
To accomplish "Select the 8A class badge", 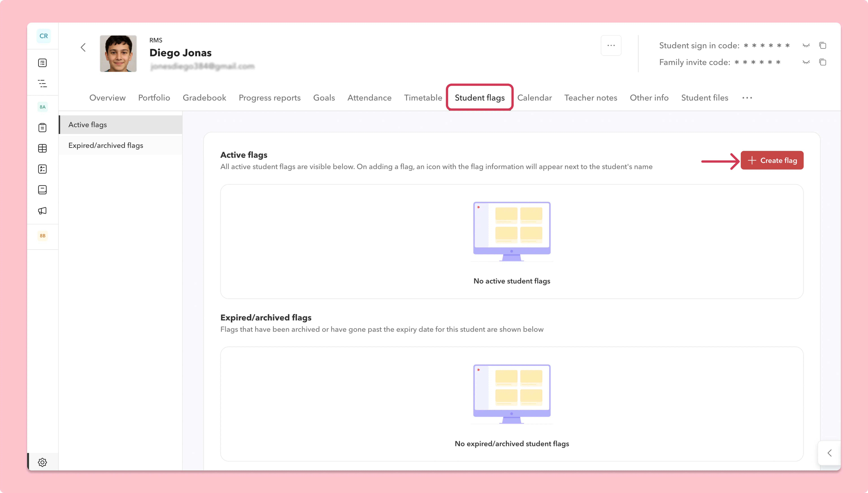I will pyautogui.click(x=42, y=107).
